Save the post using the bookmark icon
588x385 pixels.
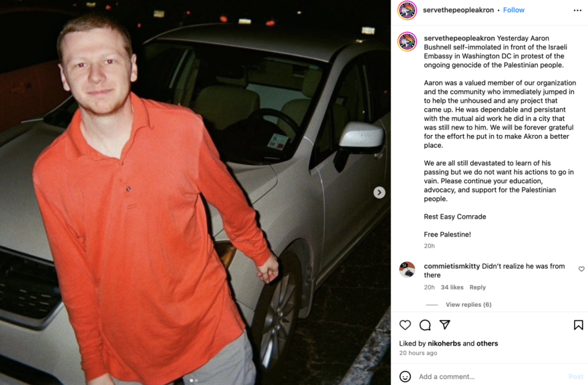tap(578, 325)
